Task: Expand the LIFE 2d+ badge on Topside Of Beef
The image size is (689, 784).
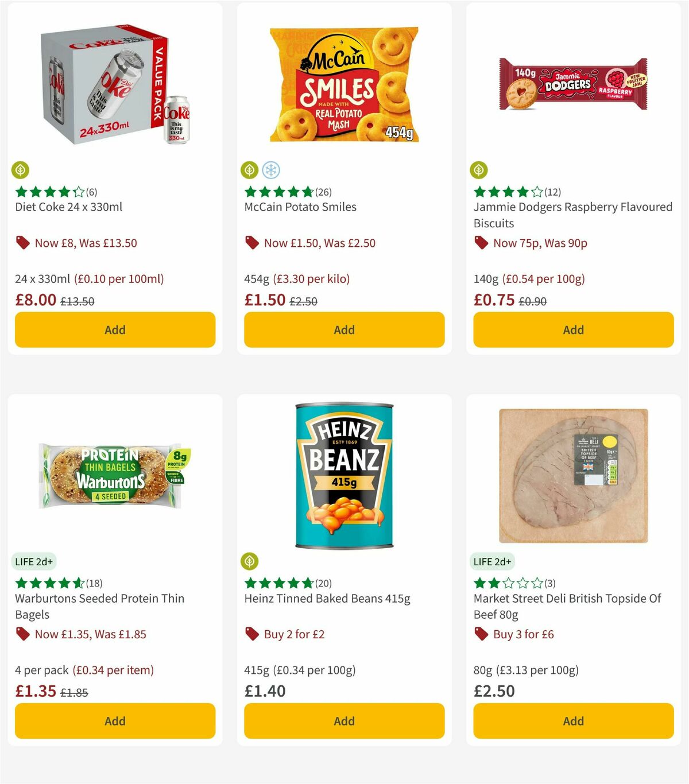Action: (494, 561)
